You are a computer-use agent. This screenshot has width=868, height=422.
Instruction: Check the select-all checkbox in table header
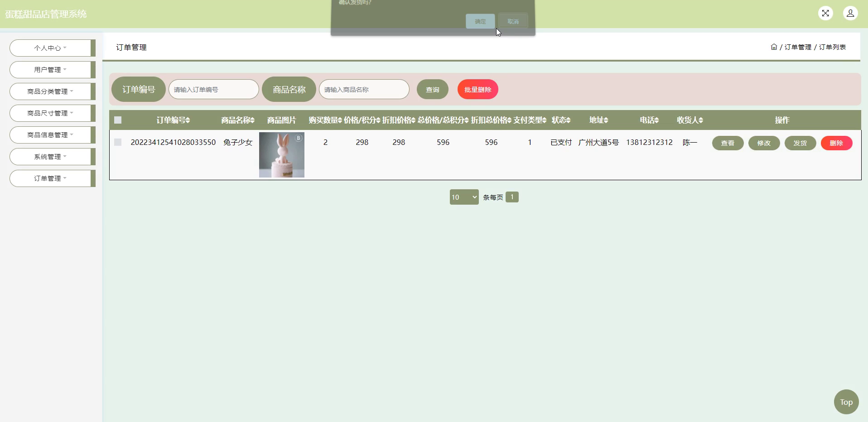[118, 120]
